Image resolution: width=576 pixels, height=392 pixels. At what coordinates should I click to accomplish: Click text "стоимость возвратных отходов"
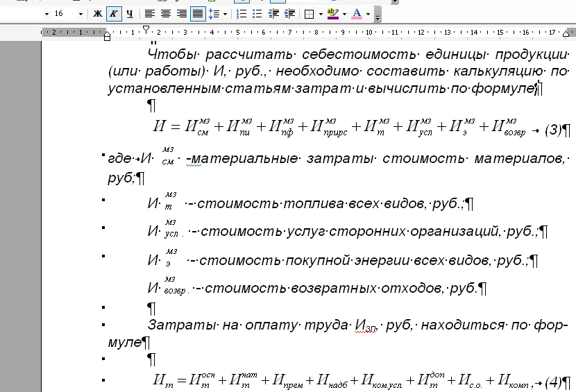[323, 288]
